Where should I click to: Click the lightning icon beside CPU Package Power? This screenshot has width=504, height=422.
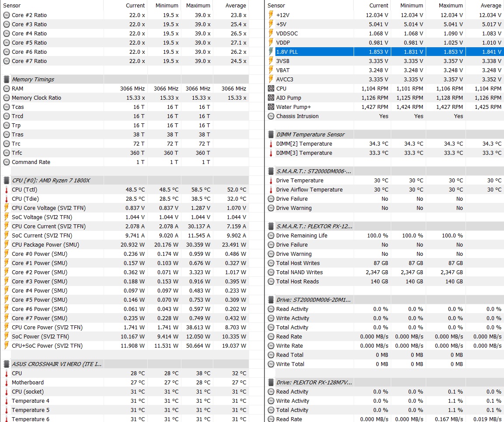click(x=6, y=244)
